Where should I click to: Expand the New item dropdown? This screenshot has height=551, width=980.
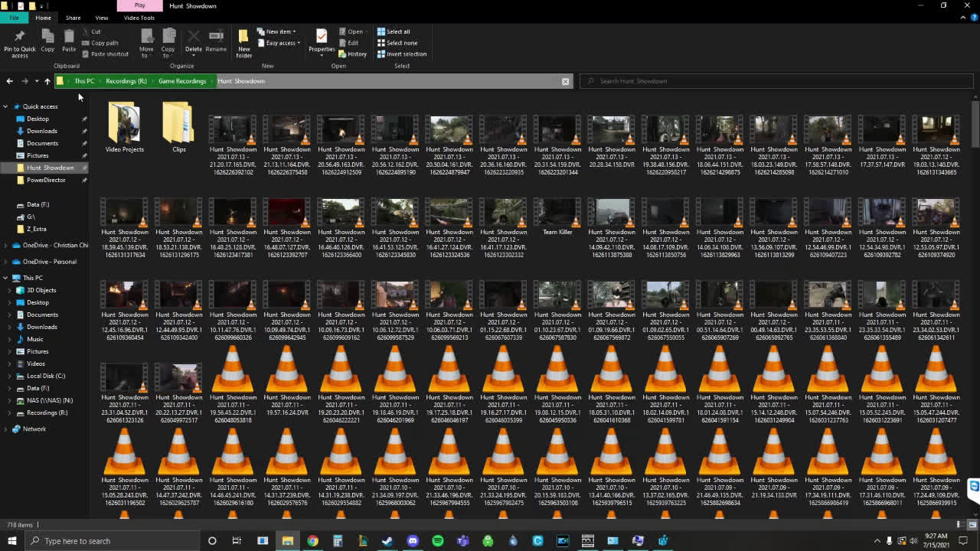click(276, 31)
